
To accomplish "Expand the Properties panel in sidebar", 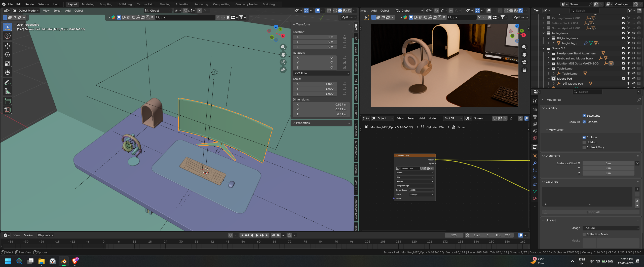I will click(303, 123).
